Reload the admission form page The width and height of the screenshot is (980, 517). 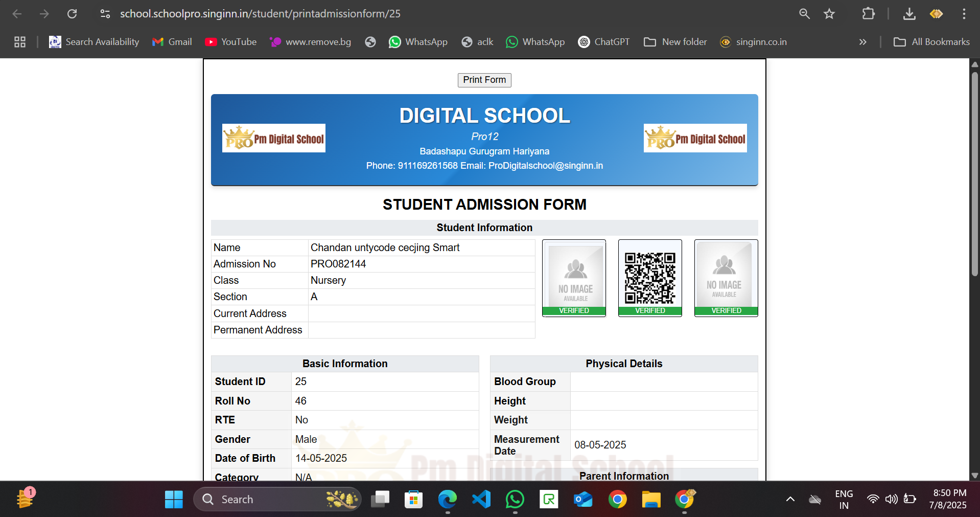coord(72,14)
